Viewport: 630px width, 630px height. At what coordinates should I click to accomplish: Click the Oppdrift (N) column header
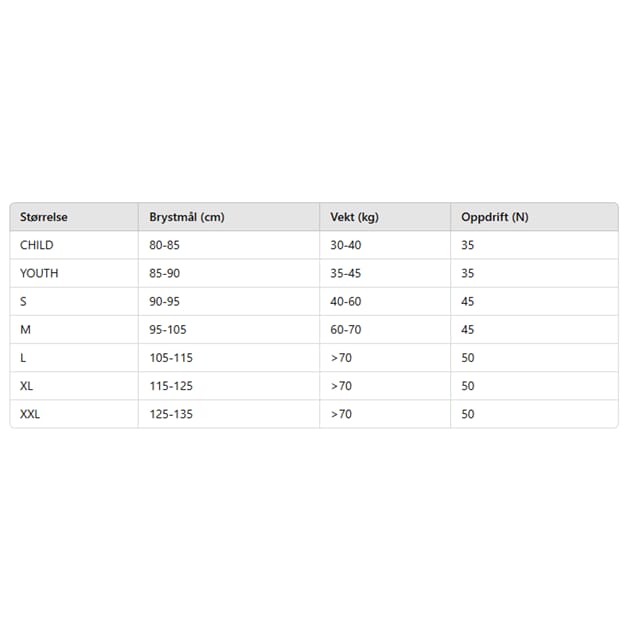pyautogui.click(x=495, y=217)
